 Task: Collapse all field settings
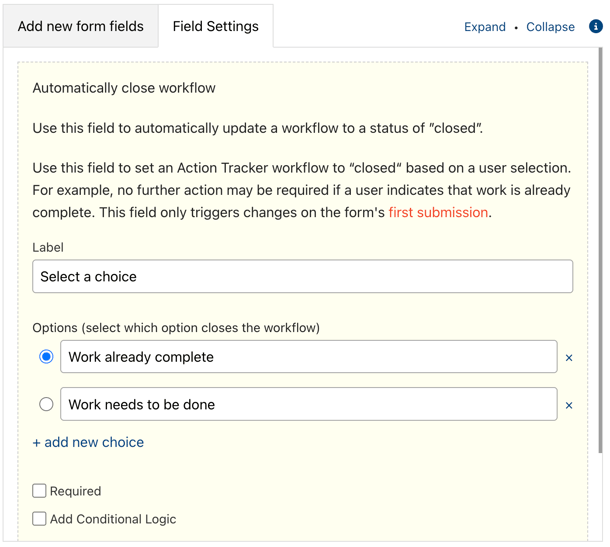550,27
